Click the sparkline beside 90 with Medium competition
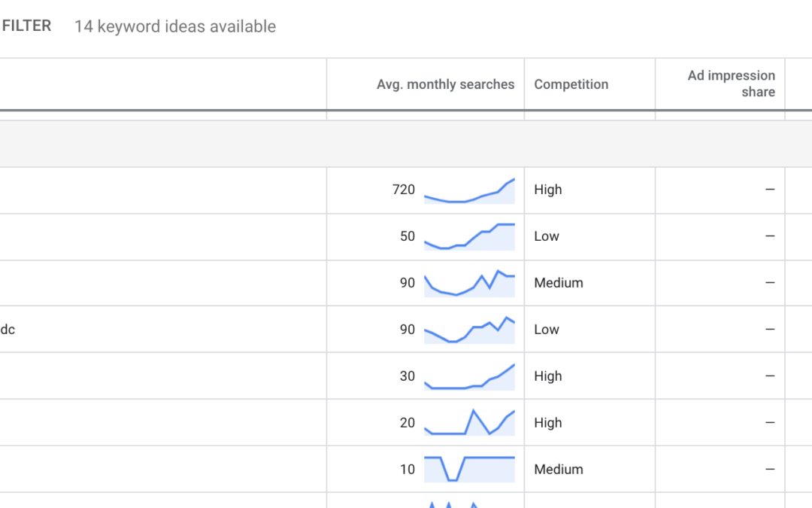This screenshot has width=812, height=508. (469, 283)
